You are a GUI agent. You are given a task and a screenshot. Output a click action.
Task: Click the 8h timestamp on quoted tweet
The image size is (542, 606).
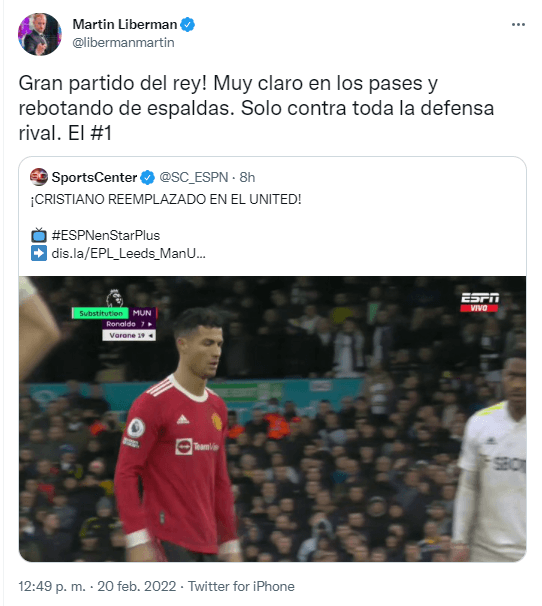(247, 177)
